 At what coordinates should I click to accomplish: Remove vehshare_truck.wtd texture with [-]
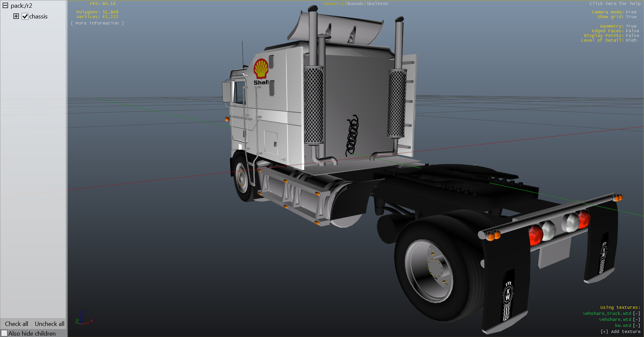(637, 313)
